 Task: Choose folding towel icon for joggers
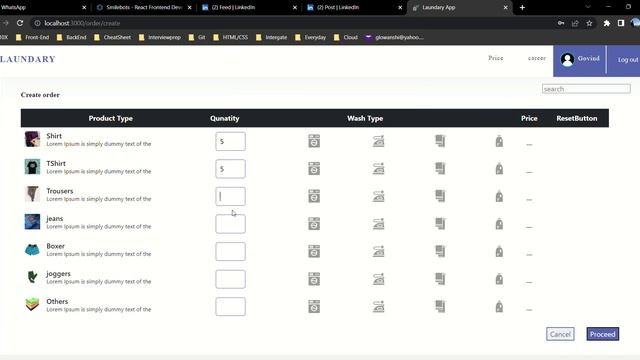[440, 279]
